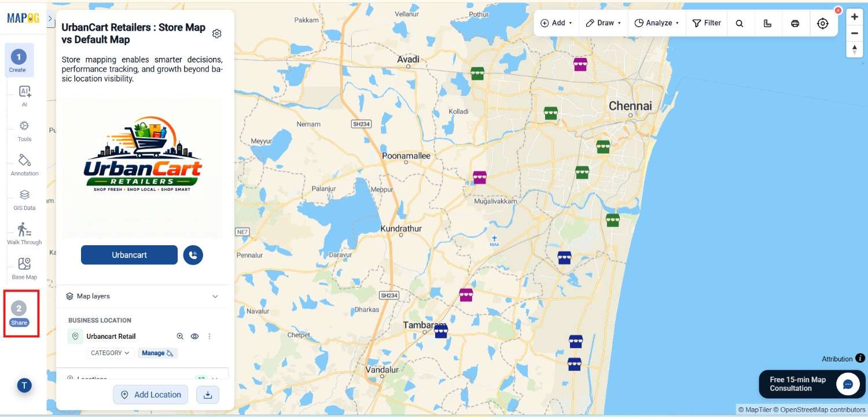Open the Base Map sidebar item
The image size is (868, 417).
point(24,268)
